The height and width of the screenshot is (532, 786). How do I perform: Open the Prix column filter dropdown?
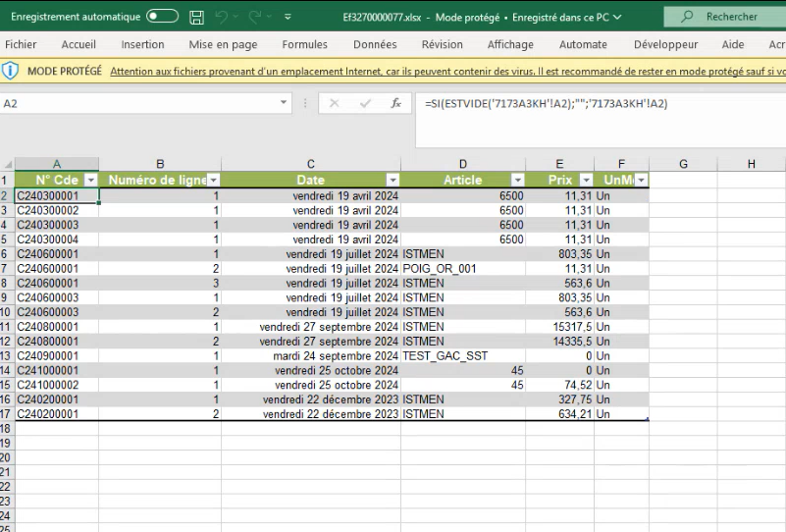(586, 181)
